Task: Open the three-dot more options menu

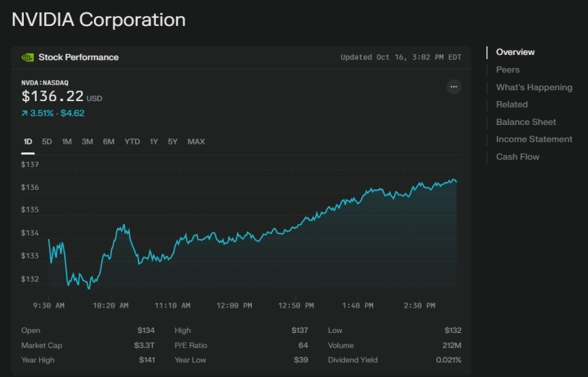Action: tap(454, 87)
